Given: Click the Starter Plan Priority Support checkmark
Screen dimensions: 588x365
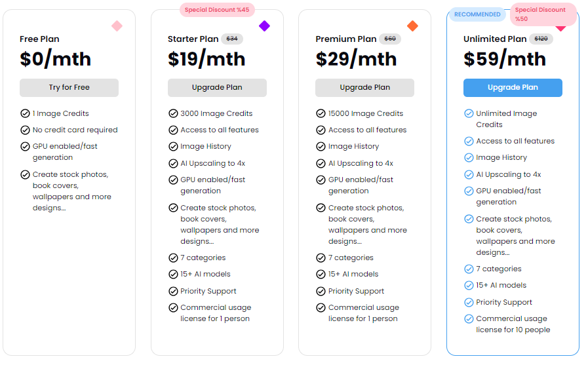Looking at the screenshot, I should click(x=173, y=291).
